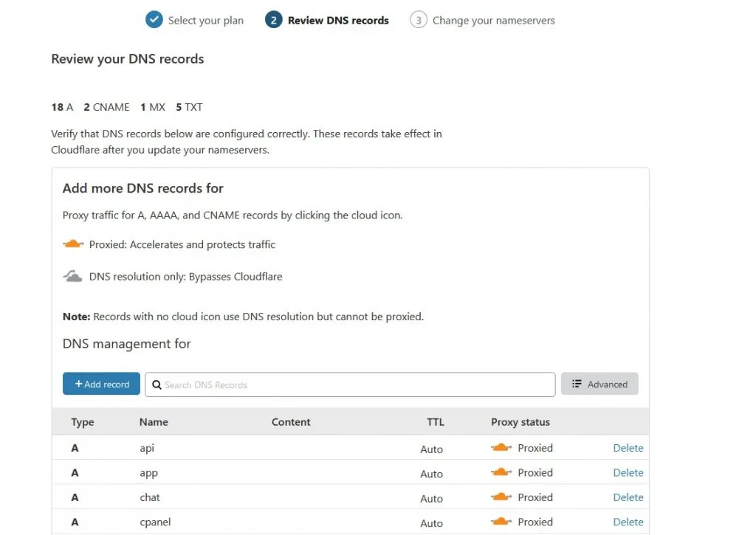This screenshot has height=535, width=756.
Task: Delete the api A record
Action: (x=628, y=448)
